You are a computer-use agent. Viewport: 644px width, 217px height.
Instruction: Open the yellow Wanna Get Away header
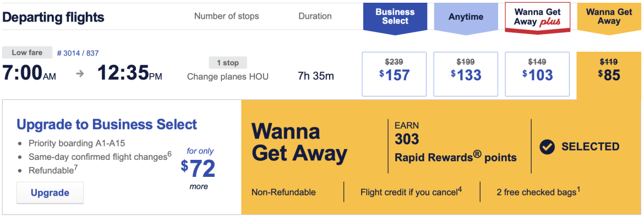tap(609, 18)
